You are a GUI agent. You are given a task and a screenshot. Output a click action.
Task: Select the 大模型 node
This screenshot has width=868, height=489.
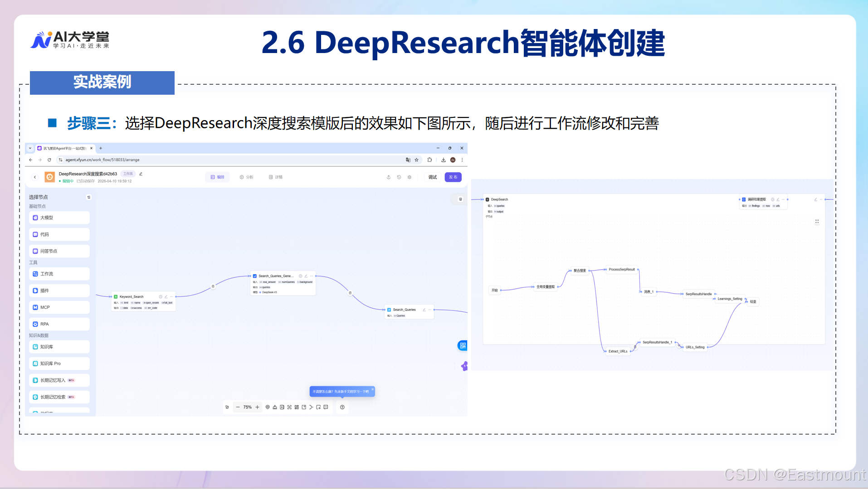pyautogui.click(x=59, y=218)
